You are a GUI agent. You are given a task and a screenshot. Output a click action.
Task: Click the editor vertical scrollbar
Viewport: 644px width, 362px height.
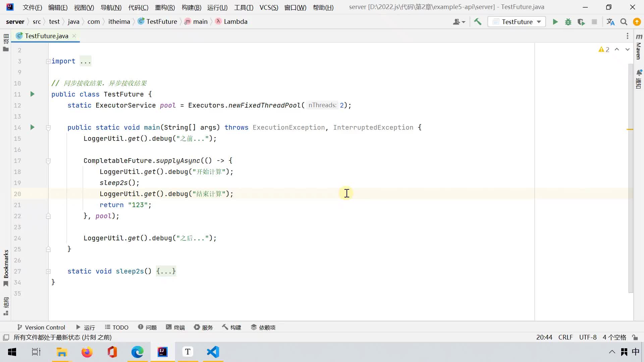pyautogui.click(x=631, y=178)
